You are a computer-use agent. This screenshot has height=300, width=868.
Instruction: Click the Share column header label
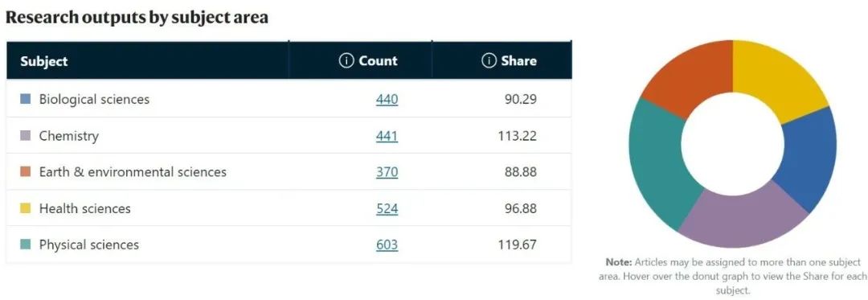click(x=518, y=61)
